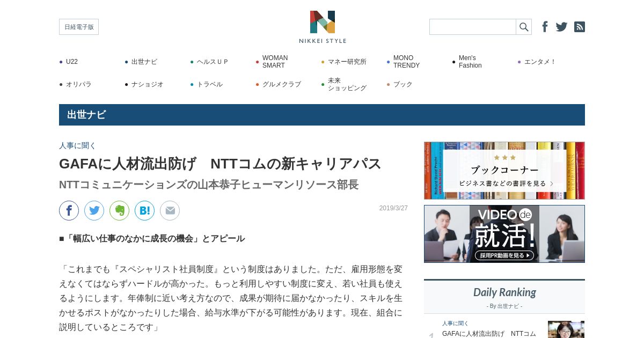Bookmark article with Hatena B! button
644x338 pixels.
[x=145, y=210]
